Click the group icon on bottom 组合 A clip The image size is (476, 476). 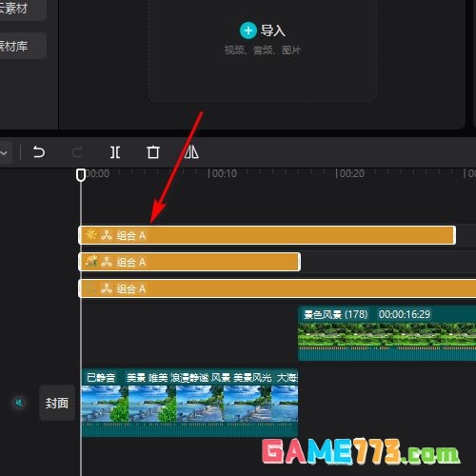coord(107,288)
